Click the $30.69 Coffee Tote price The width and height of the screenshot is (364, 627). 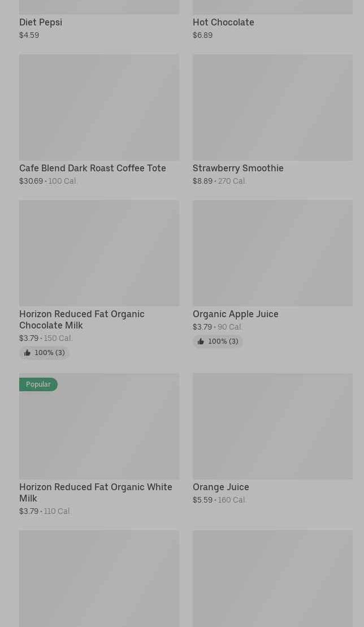(x=31, y=181)
